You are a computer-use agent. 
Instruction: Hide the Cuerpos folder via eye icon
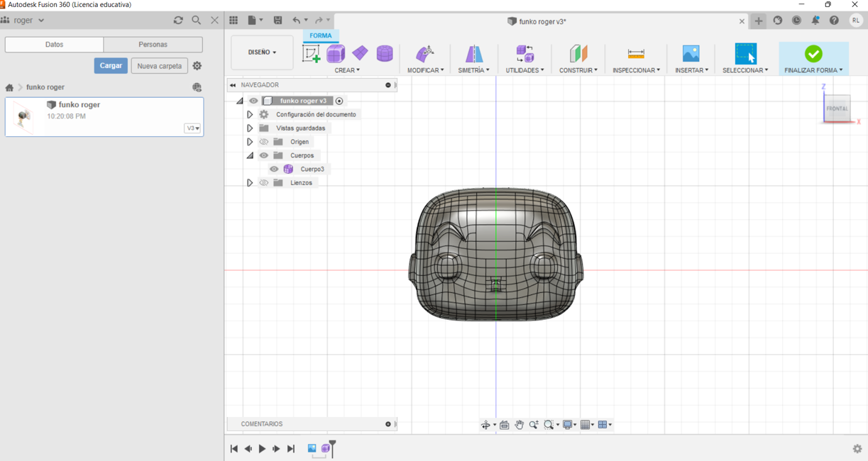pos(264,155)
